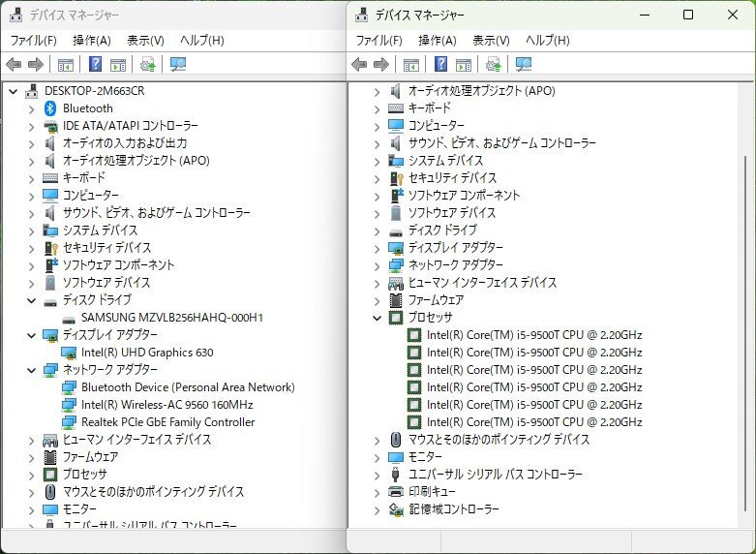Click ユニバーサル シリアル バス USB icon, right window
Viewport: 756px width, 554px height.
point(396,475)
